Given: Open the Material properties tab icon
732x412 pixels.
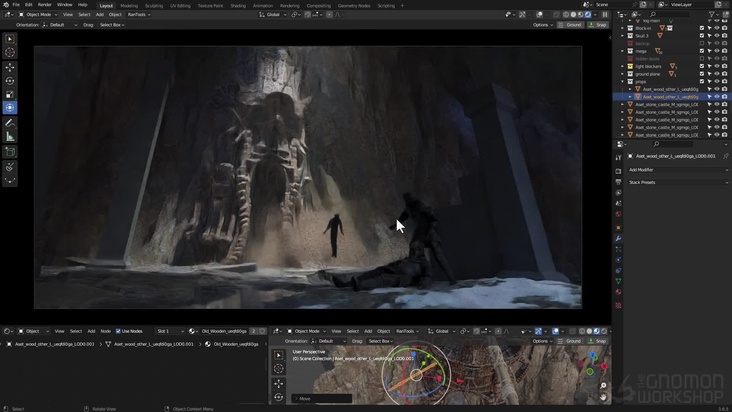Looking at the screenshot, I should click(619, 292).
